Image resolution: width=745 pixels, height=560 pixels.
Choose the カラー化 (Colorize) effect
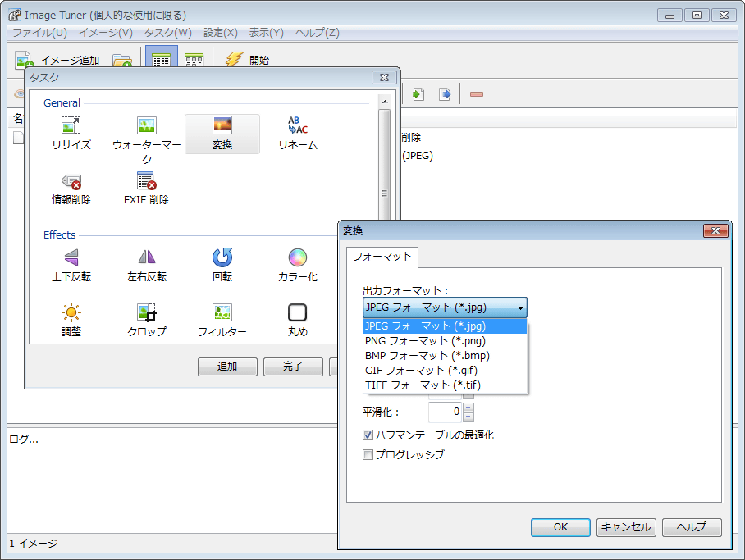tap(298, 266)
